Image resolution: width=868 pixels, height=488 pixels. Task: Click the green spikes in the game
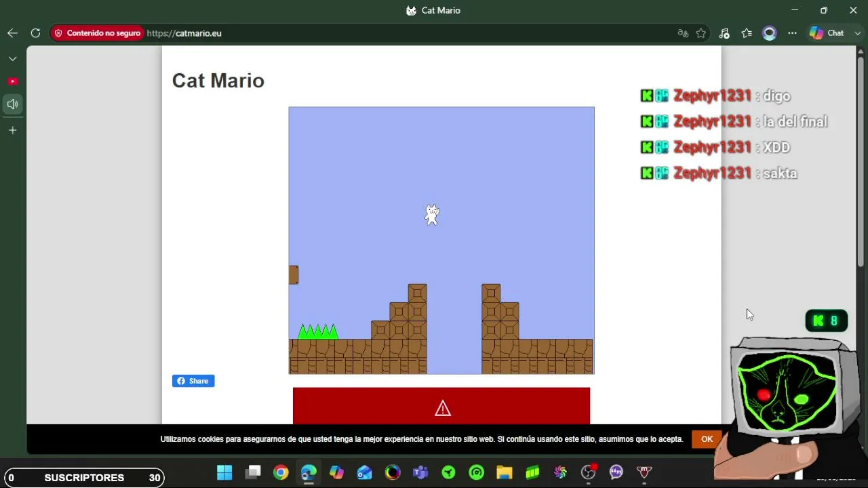click(x=318, y=331)
